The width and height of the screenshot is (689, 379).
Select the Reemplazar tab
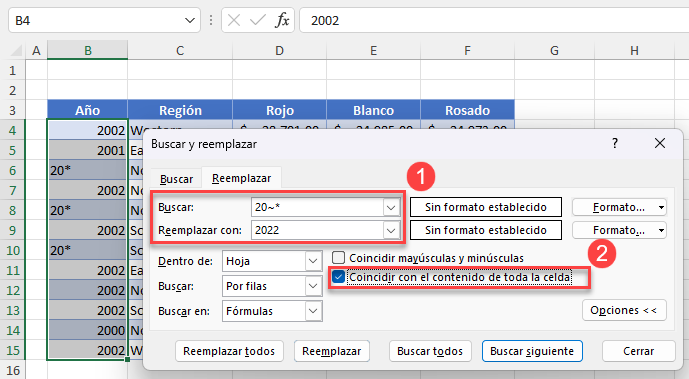(x=241, y=178)
